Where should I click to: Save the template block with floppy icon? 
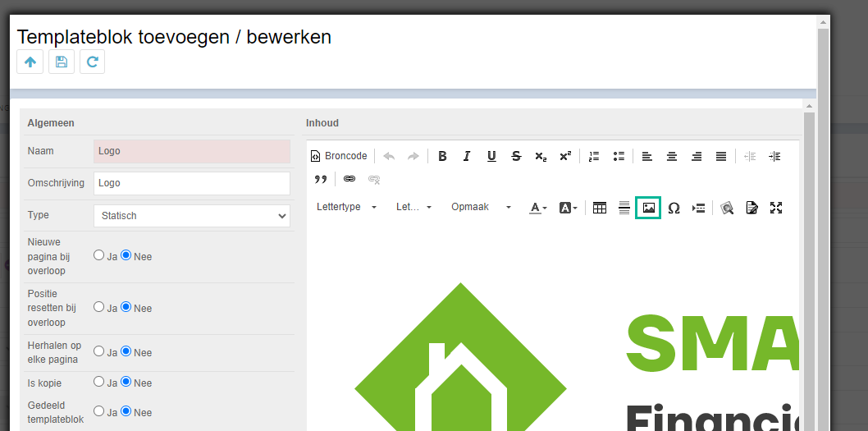click(x=62, y=62)
